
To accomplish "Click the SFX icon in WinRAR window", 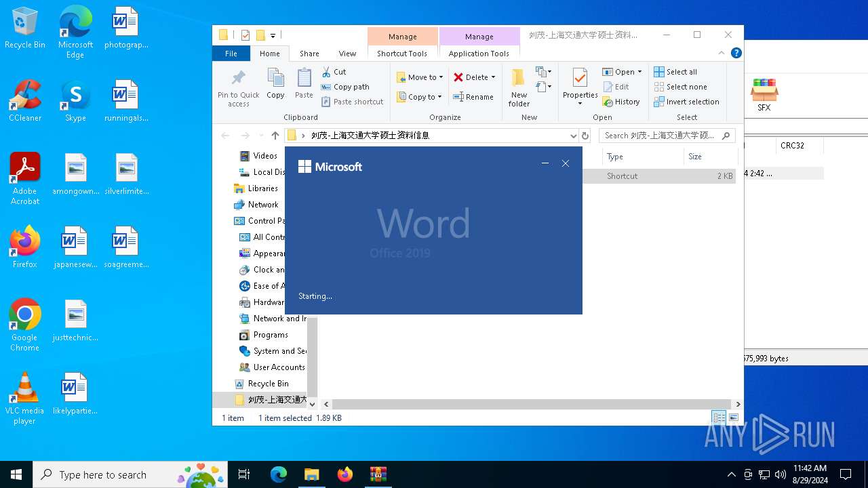I will (x=764, y=95).
